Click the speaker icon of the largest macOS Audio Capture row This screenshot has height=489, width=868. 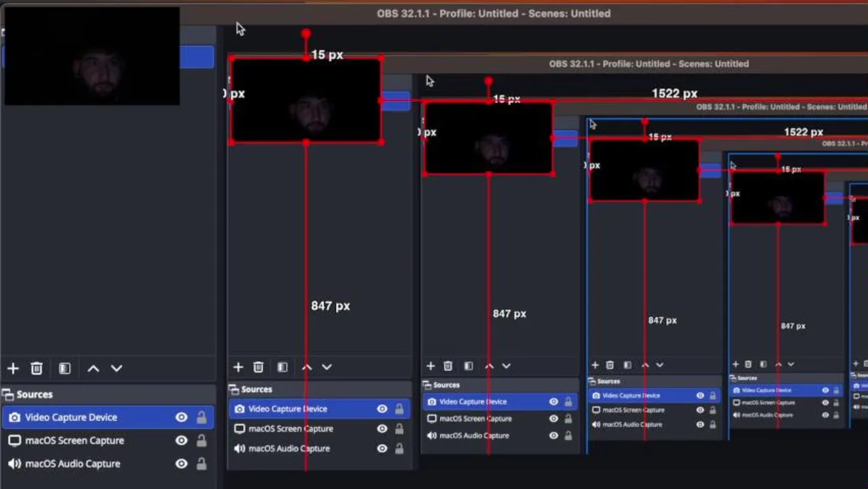point(14,464)
